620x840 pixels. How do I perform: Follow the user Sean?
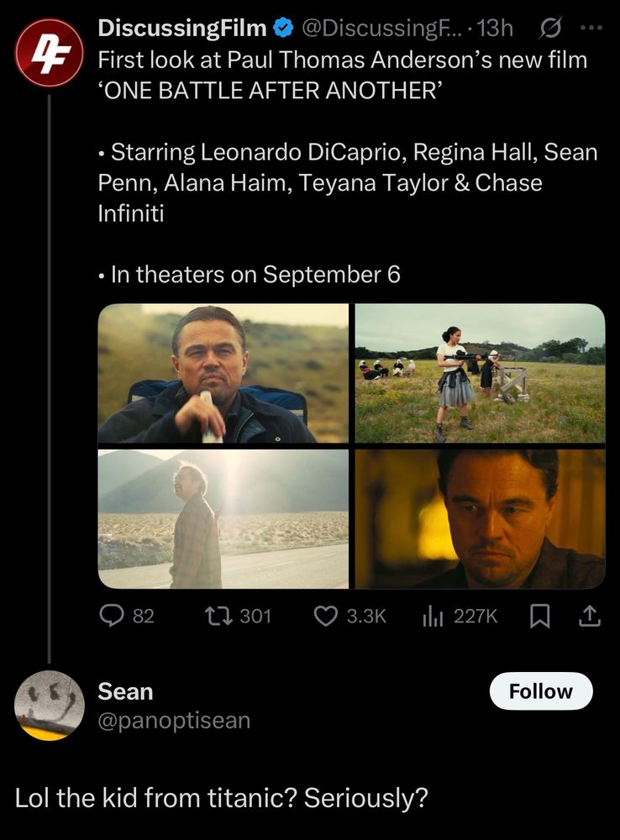(x=540, y=691)
